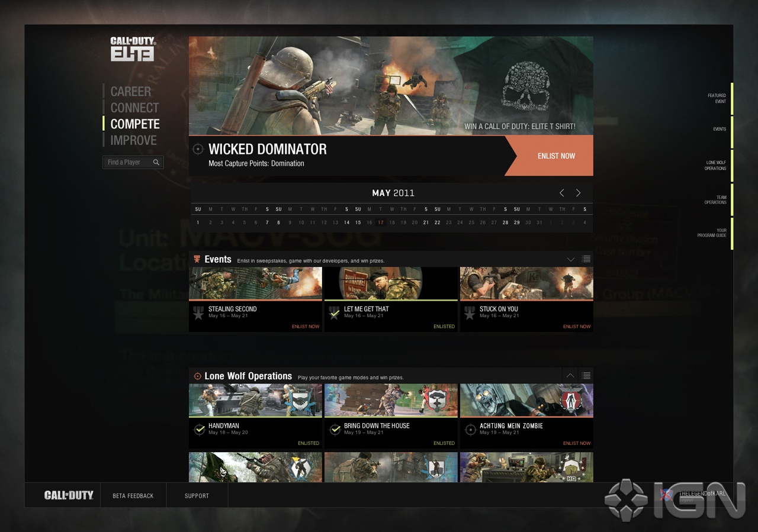Click the star medal icon on Stuck On You
The height and width of the screenshot is (532, 758).
(x=470, y=313)
